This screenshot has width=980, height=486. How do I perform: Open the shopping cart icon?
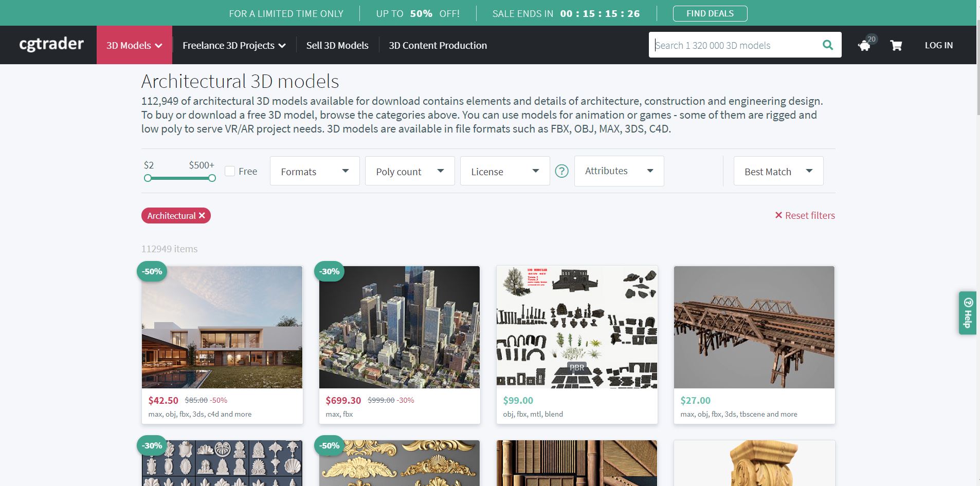tap(896, 46)
